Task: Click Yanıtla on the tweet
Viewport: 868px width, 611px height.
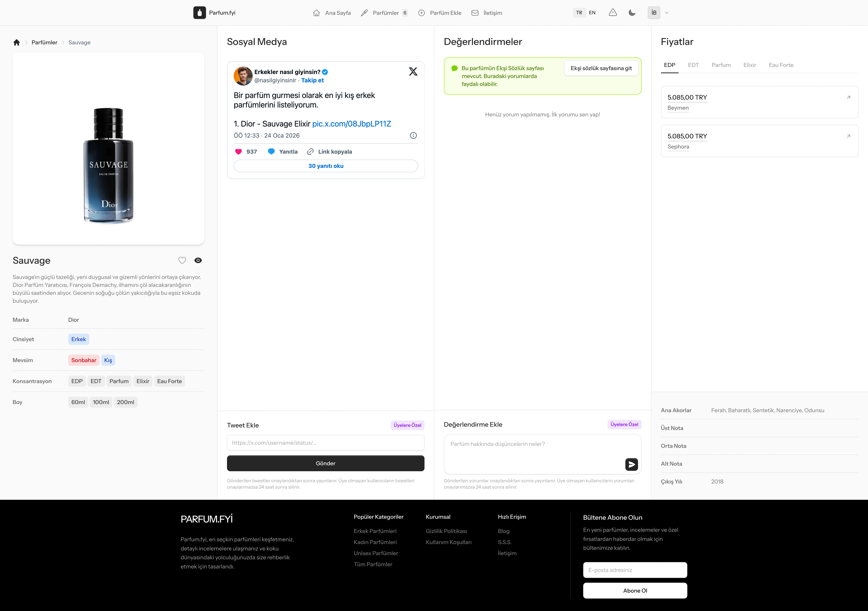Action: click(x=283, y=152)
